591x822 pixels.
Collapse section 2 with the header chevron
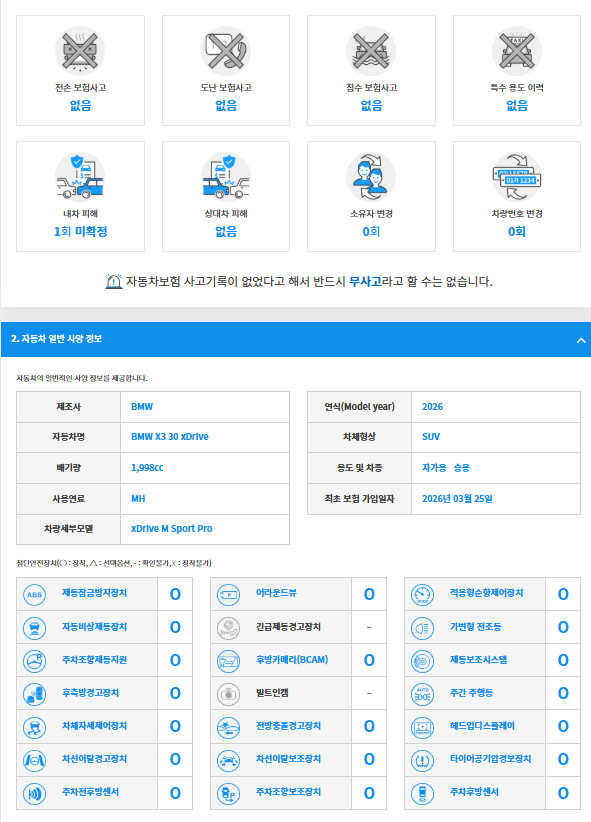pos(581,340)
